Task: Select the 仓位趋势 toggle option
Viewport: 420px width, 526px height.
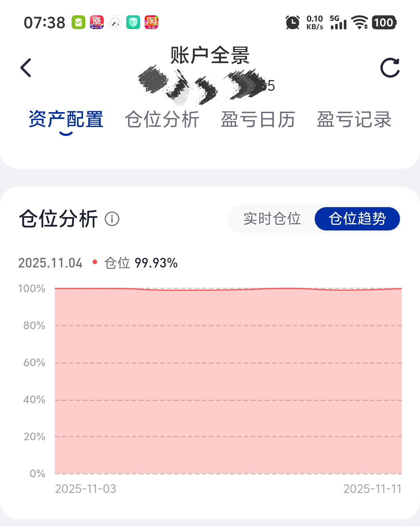Action: [357, 219]
